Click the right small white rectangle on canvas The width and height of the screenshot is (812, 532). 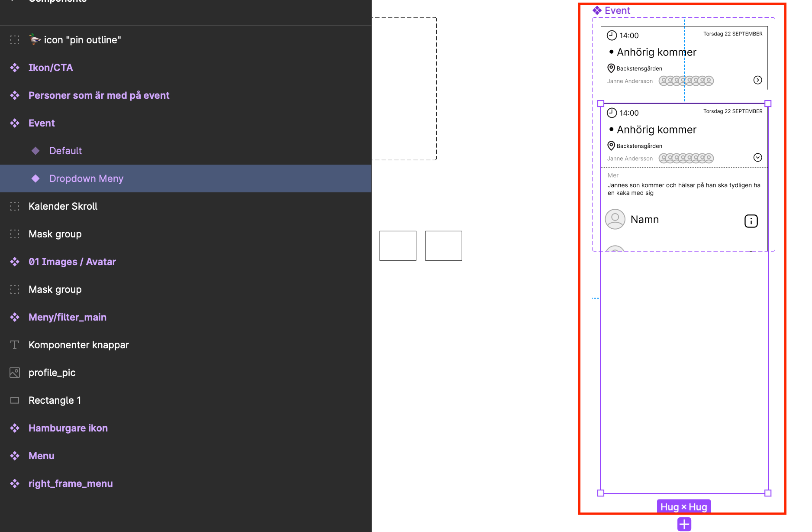tap(444, 246)
